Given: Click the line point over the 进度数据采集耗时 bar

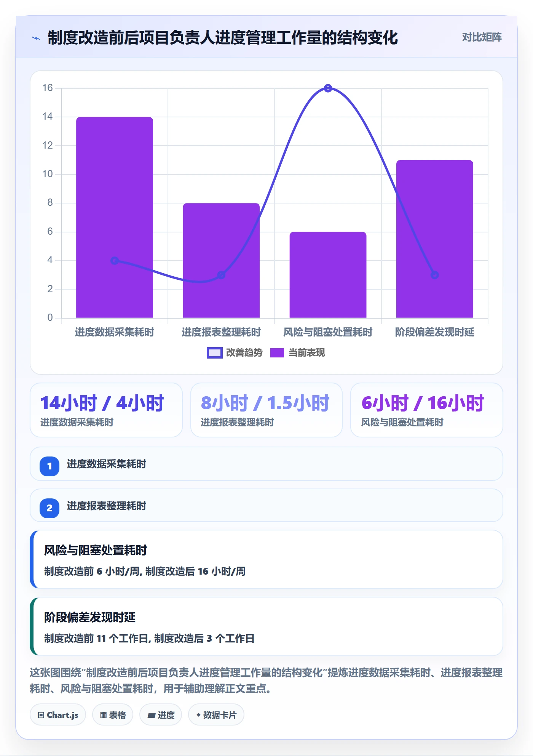Looking at the screenshot, I should pyautogui.click(x=115, y=261).
